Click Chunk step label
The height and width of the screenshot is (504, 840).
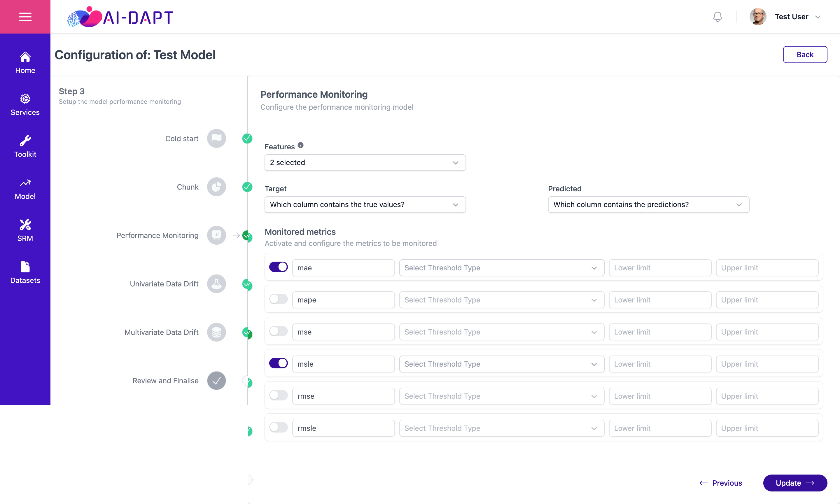tap(188, 187)
